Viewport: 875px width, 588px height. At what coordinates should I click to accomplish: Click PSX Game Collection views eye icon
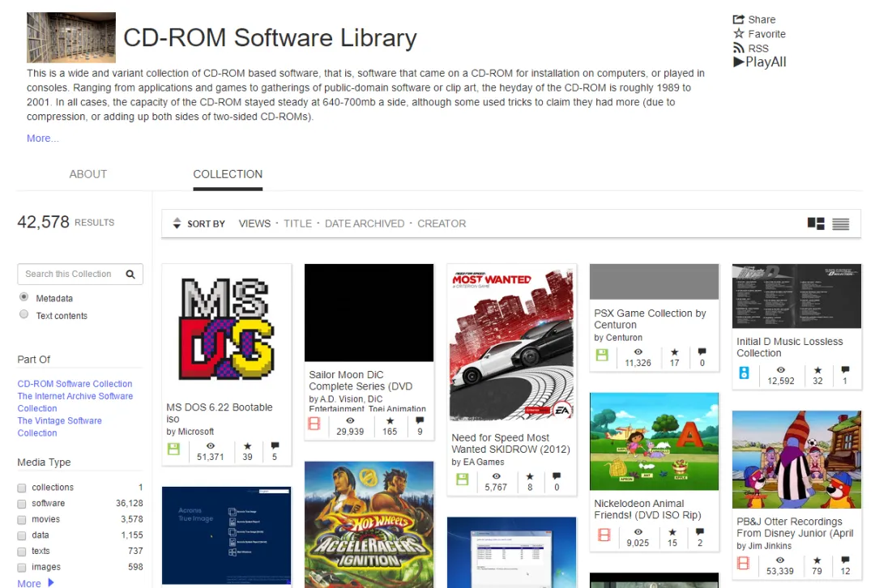tap(638, 352)
